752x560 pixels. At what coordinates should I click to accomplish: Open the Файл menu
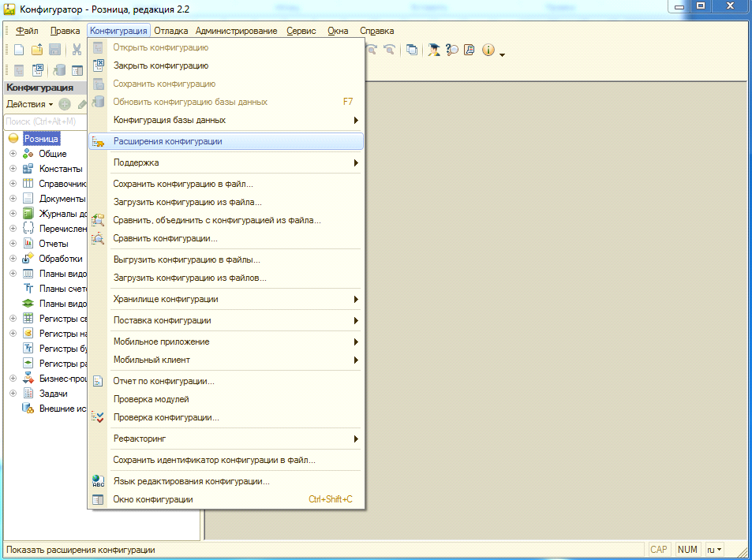[x=27, y=31]
